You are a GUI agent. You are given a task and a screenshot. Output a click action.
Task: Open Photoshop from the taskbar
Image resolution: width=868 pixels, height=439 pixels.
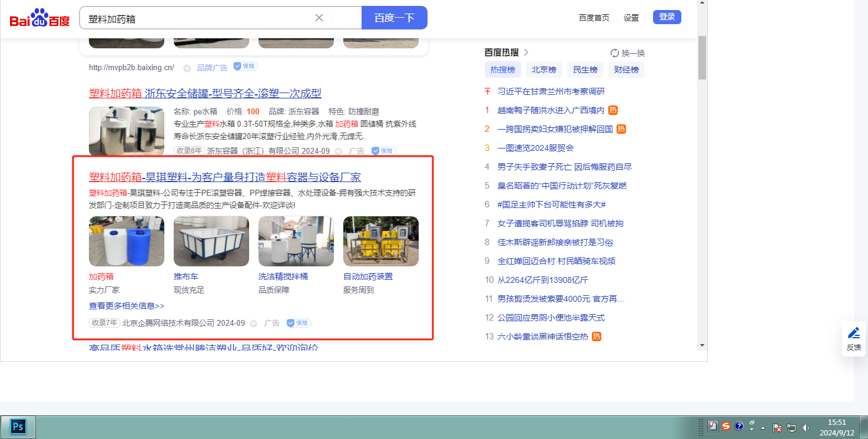[18, 427]
